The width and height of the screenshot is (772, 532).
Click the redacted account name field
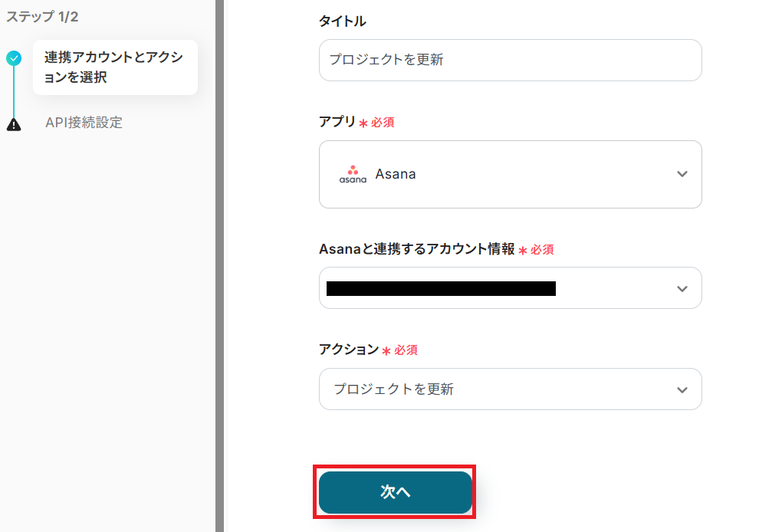click(x=441, y=289)
